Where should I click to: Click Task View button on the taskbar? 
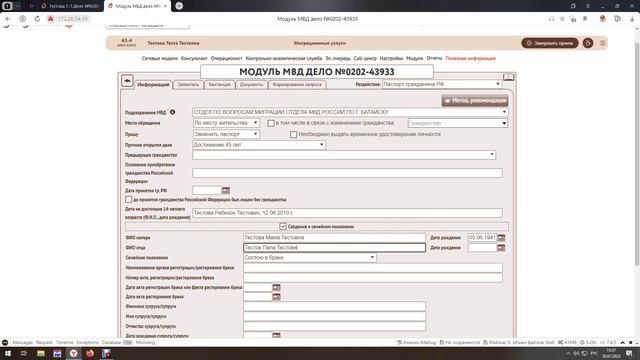[x=24, y=353]
